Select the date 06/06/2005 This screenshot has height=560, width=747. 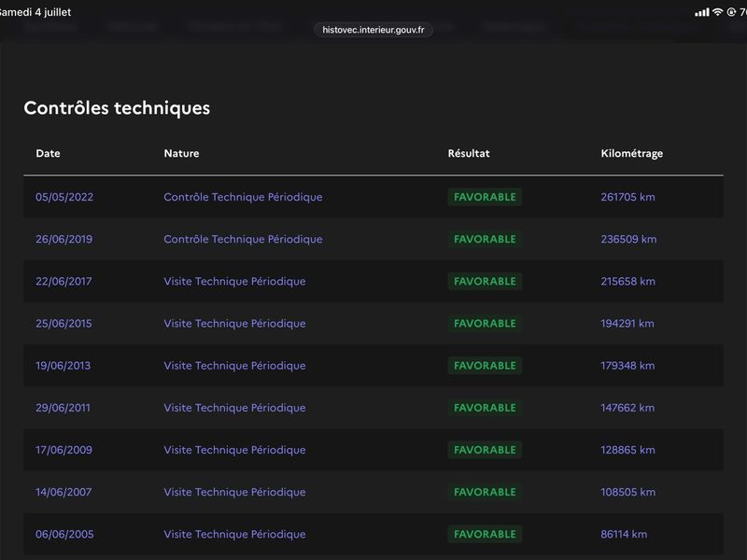tap(64, 534)
